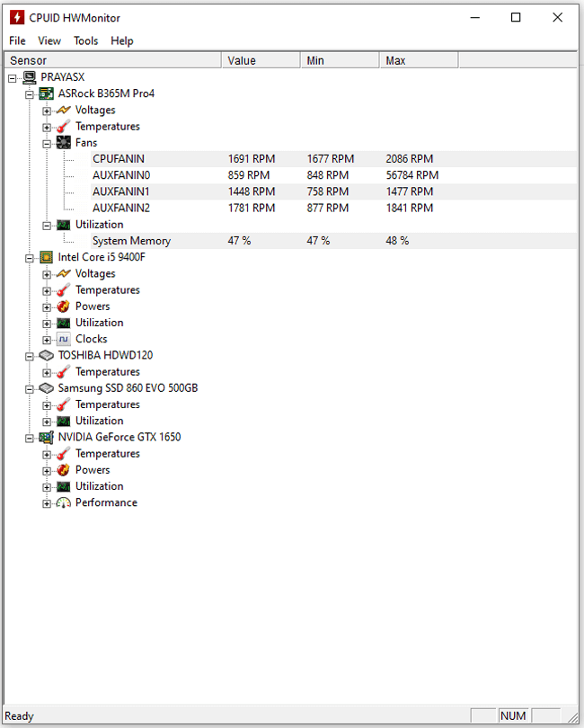Expand Powers under Intel Core i5
The image size is (584, 728).
point(47,307)
